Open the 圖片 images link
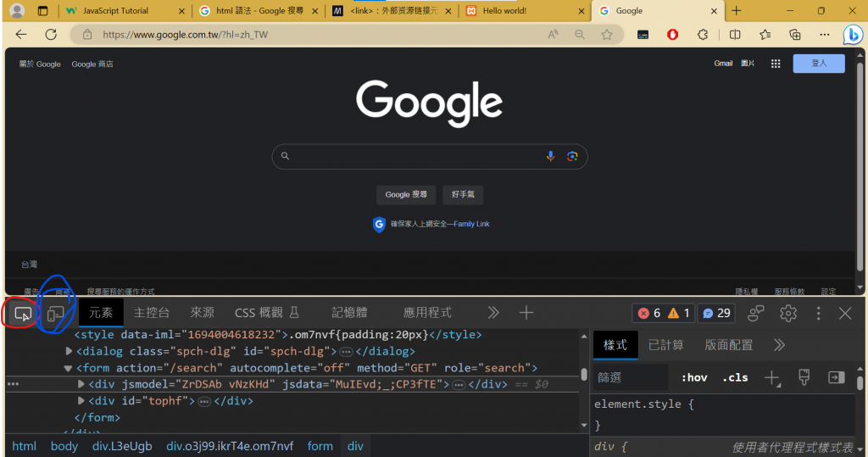This screenshot has width=868, height=457. [x=748, y=64]
